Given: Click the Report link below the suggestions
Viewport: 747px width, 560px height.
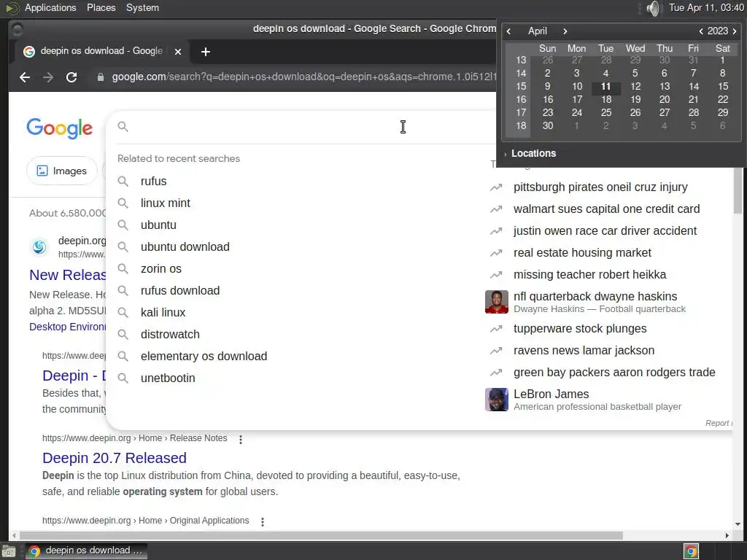Looking at the screenshot, I should click(719, 424).
